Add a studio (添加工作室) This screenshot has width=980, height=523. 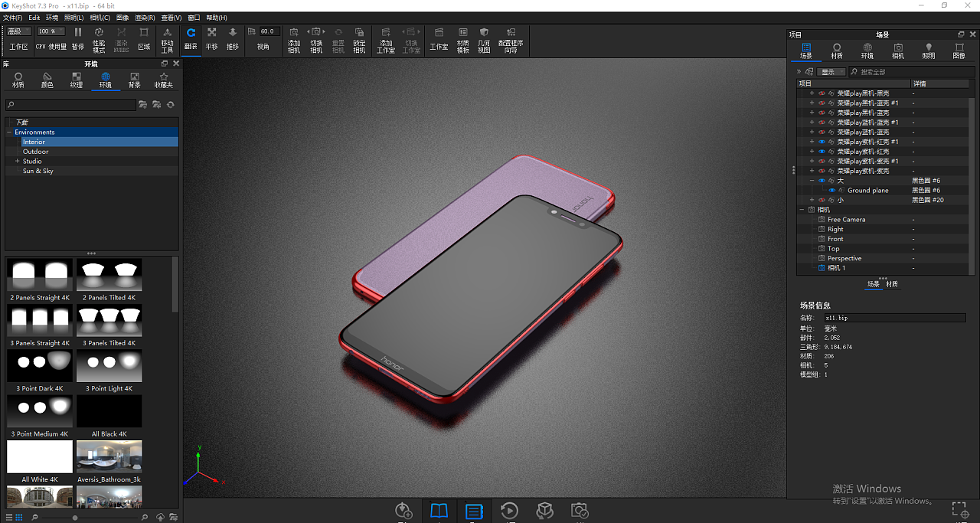[386, 39]
